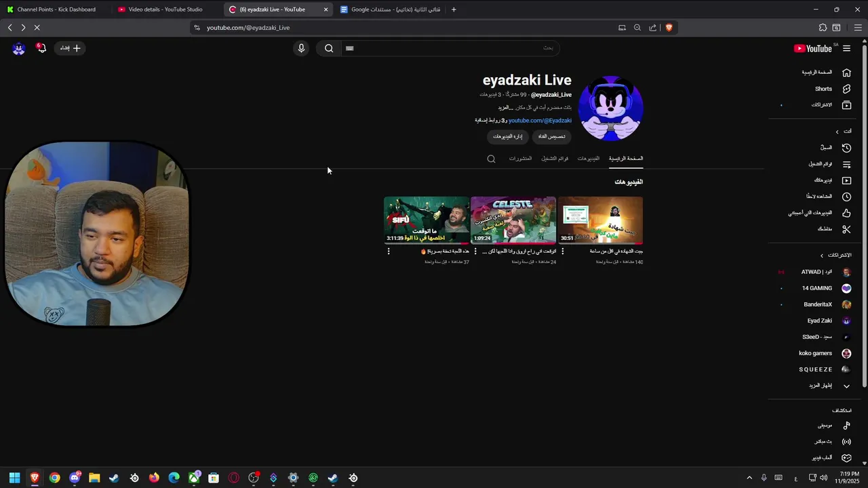This screenshot has width=868, height=488.
Task: Switch to Channel Points - Kick Dashboard tab
Action: (56, 9)
